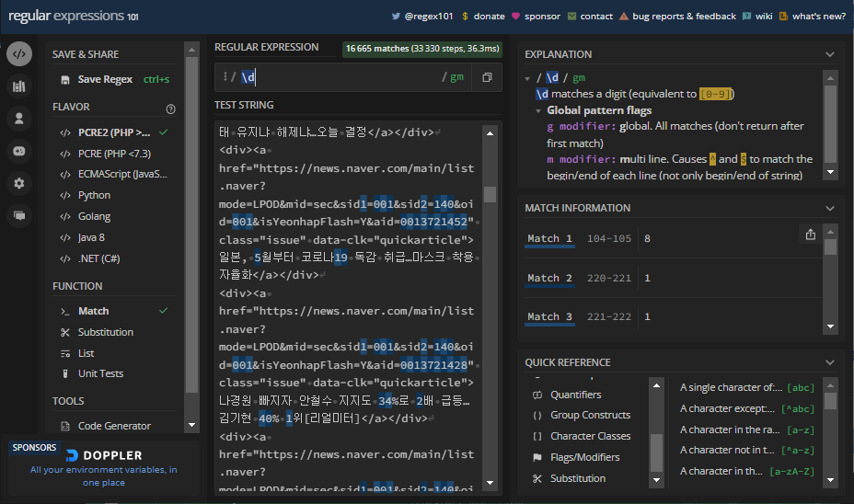Select PCRE2 (PHP >=7.3) flavor
Viewport: 854px width, 504px height.
click(x=114, y=132)
